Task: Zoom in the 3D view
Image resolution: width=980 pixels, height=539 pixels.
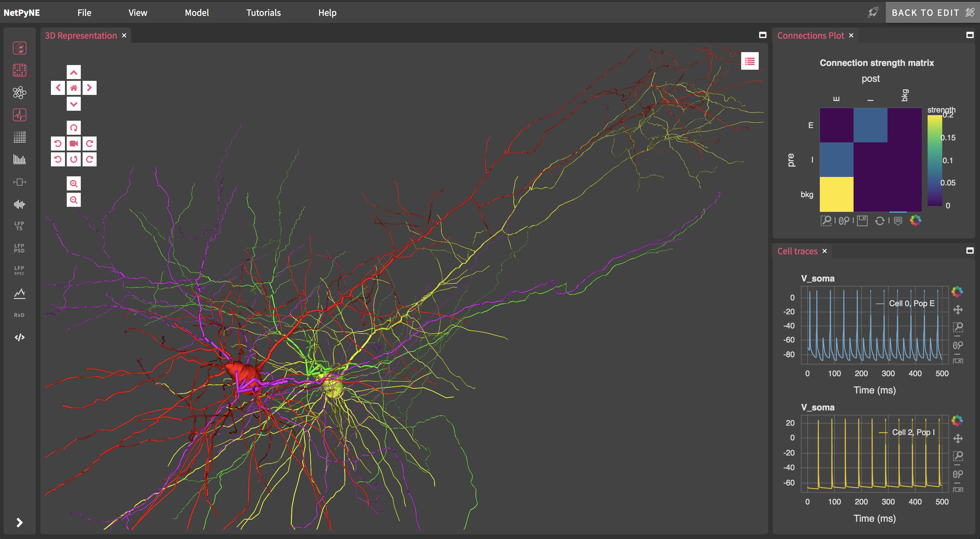Action: point(73,183)
